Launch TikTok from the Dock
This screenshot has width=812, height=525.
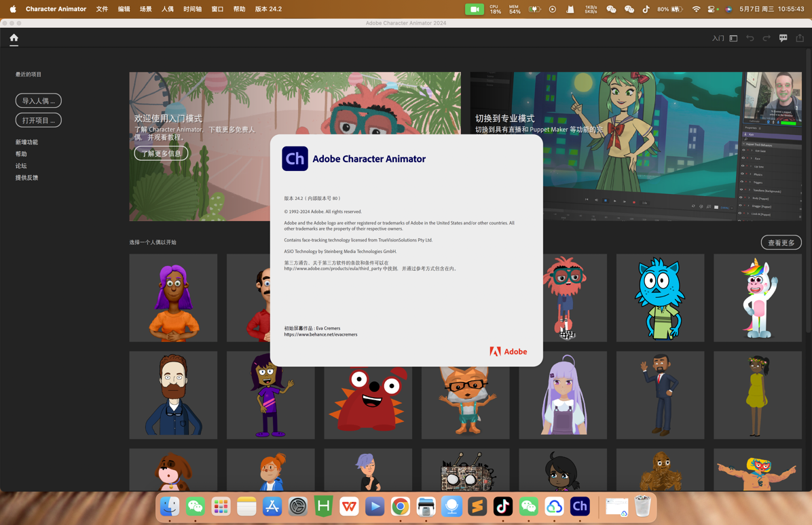coord(502,506)
